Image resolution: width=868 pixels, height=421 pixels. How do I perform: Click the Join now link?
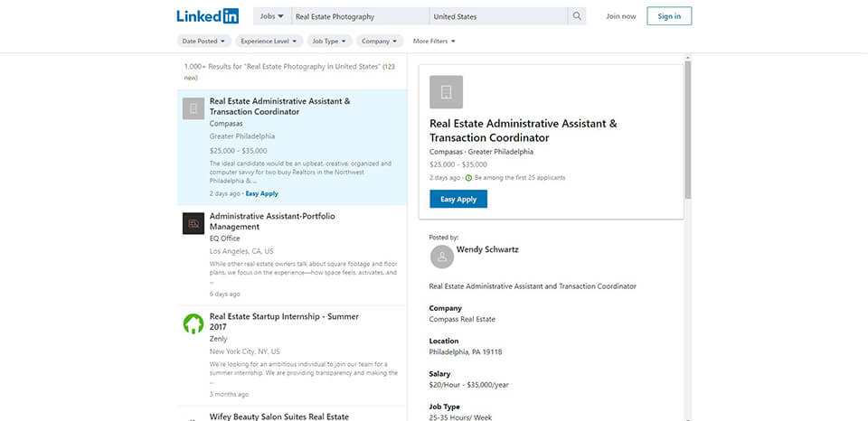620,16
